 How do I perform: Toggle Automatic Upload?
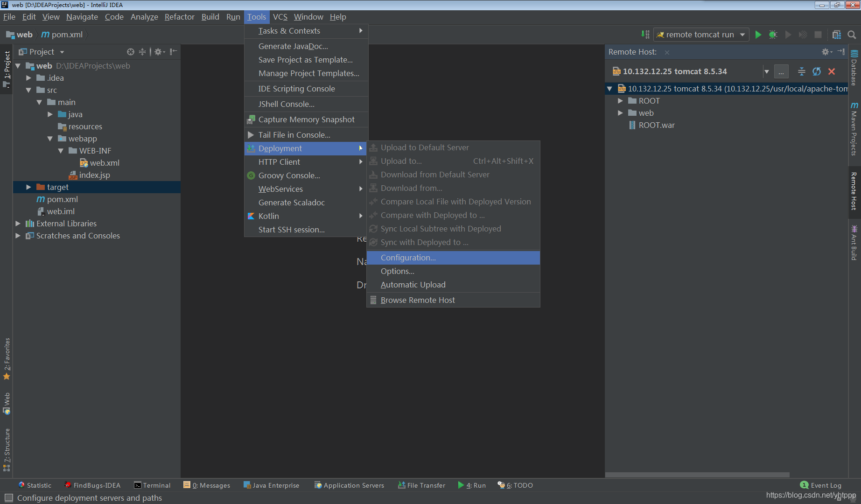[453, 285]
